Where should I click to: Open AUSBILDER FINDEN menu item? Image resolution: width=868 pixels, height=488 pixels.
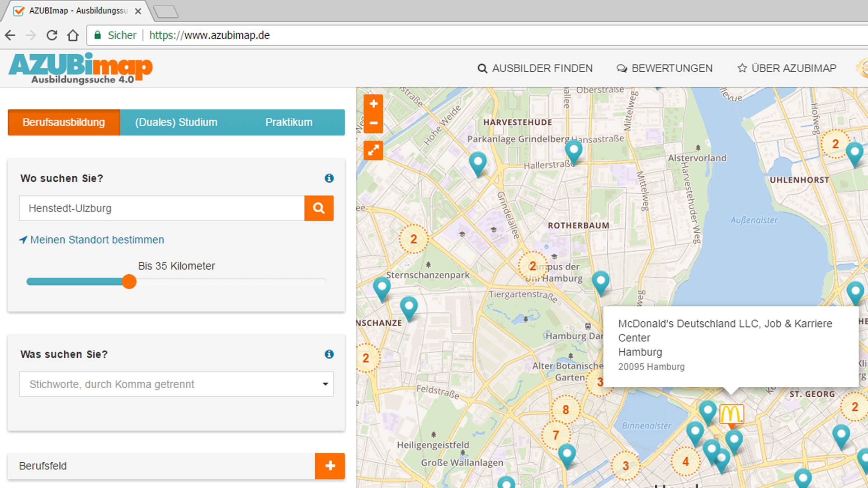coord(535,68)
